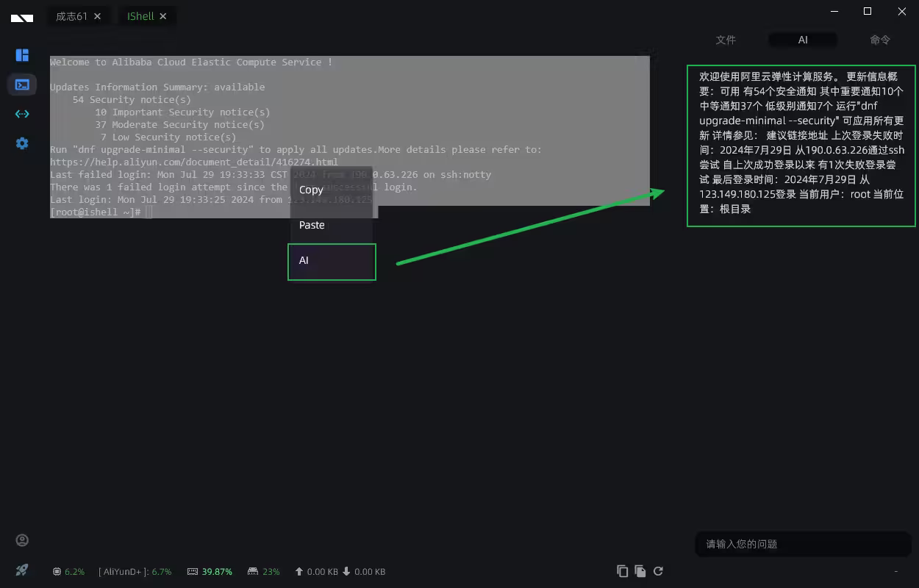Screen dimensions: 919x588
Task: Click the 39.87% memory value
Action: coord(217,571)
